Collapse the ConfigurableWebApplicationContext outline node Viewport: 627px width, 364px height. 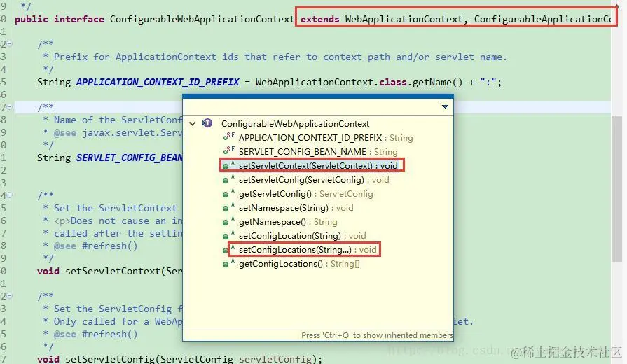(x=193, y=123)
